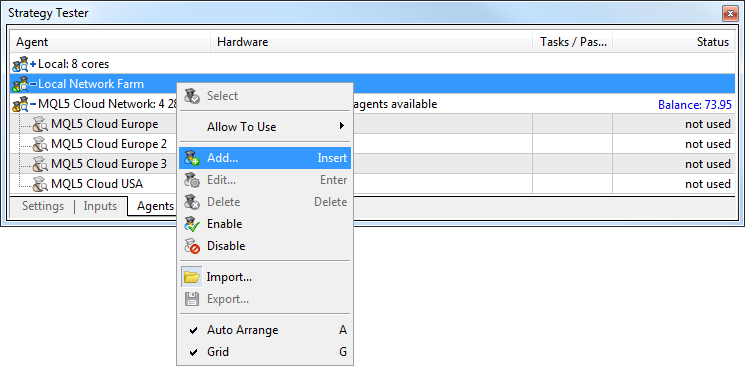Viewport: 745px width, 366px height.
Task: Click the MQL5 Cloud USA row icon
Action: pyautogui.click(x=40, y=184)
